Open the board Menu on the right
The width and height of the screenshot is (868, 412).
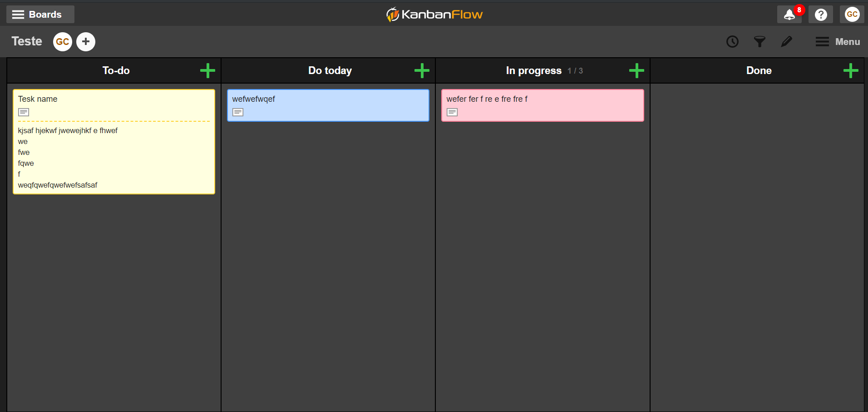(x=838, y=41)
